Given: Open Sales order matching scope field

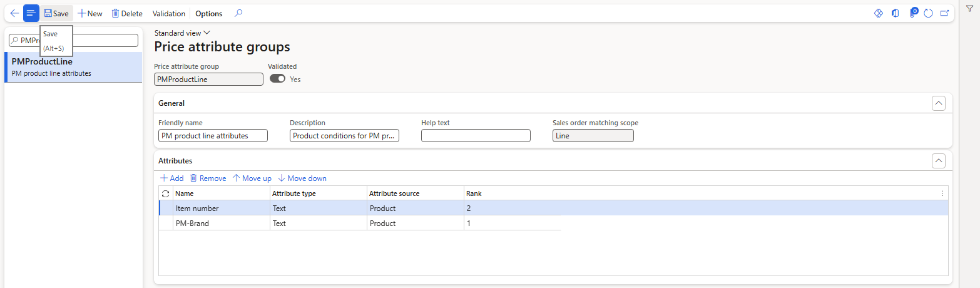Looking at the screenshot, I should [x=593, y=135].
